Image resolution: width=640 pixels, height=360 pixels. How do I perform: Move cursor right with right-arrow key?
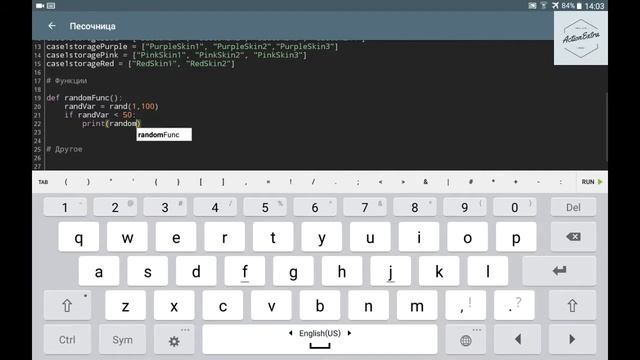tap(572, 340)
